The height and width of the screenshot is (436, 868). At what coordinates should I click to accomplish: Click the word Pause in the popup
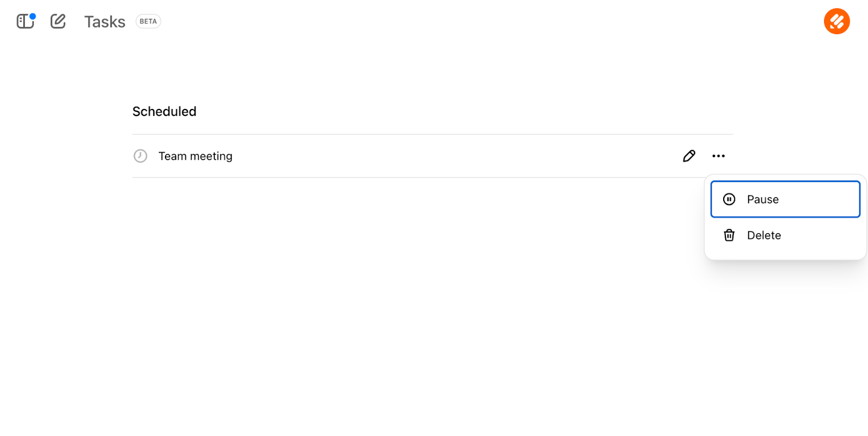pyautogui.click(x=763, y=200)
